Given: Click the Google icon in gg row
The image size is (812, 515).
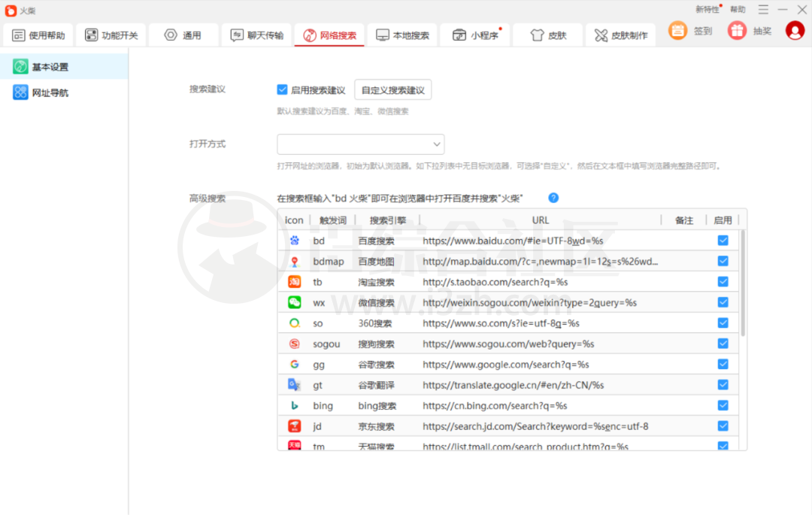Looking at the screenshot, I should 294,365.
